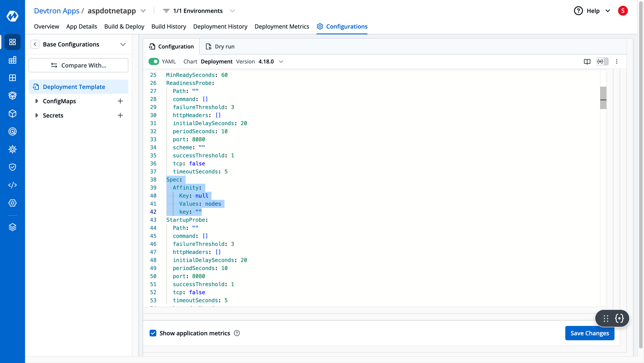Screen dimensions: 644x363
Task: Open the Stack Manager layers icon
Action: tap(12, 227)
